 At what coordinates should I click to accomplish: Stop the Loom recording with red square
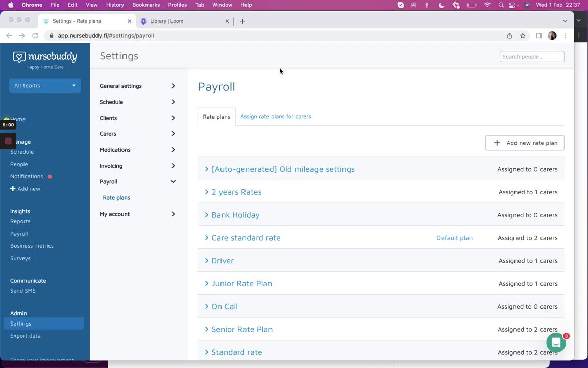tap(8, 141)
